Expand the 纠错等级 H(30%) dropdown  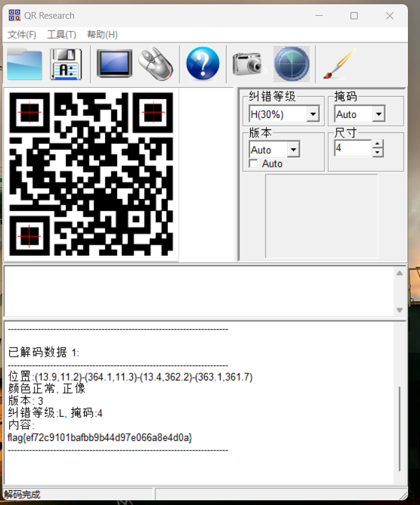[x=313, y=114]
